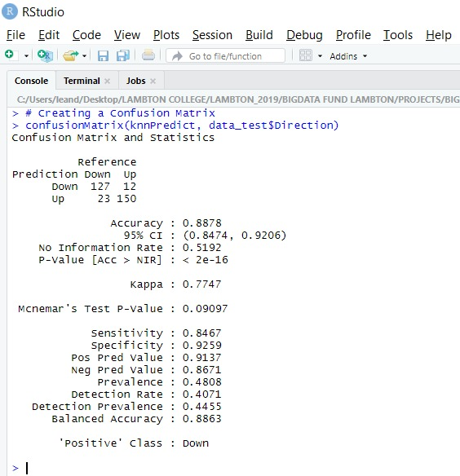Focus the Go to file/function field
Viewport: 460px width, 476px height.
click(x=225, y=56)
